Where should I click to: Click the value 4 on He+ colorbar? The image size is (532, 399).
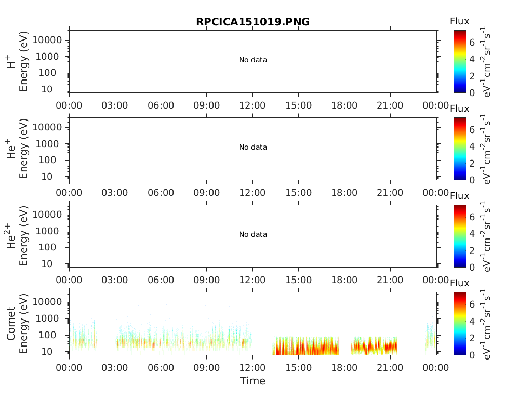point(472,147)
